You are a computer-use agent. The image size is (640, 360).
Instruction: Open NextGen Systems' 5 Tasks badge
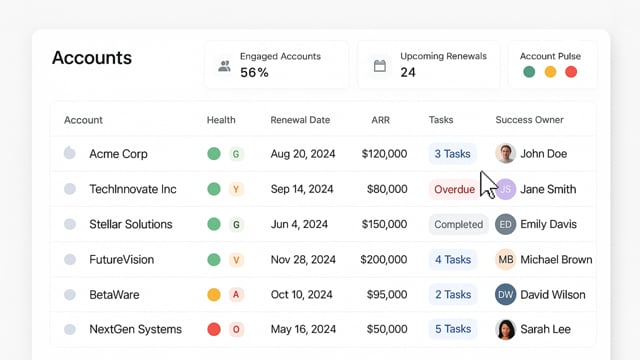tap(453, 329)
